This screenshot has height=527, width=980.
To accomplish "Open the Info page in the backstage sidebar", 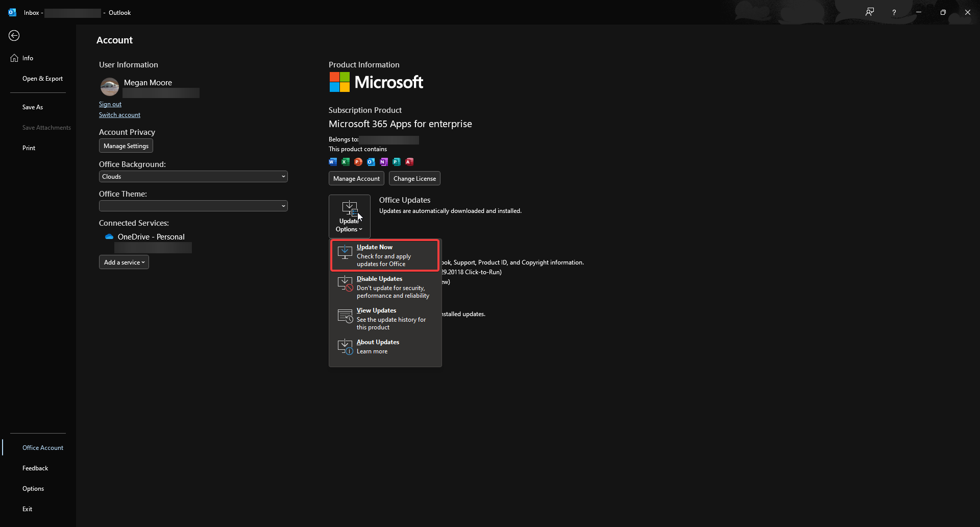I will [38, 58].
